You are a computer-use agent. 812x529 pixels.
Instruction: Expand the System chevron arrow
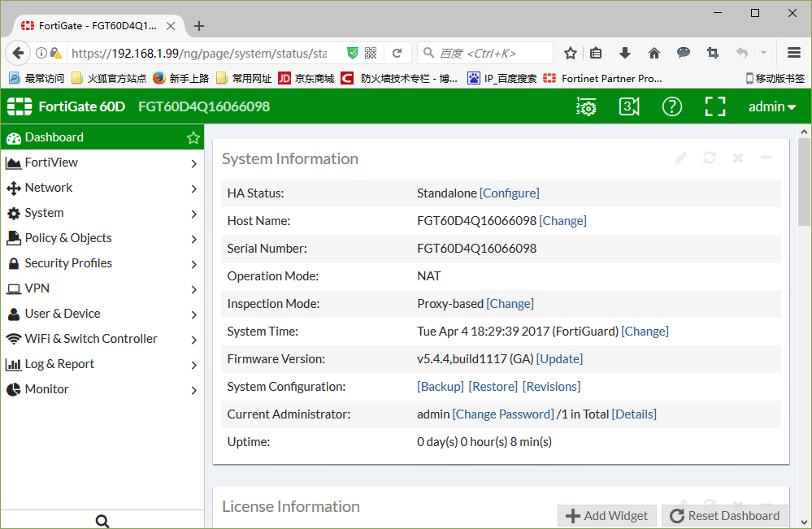coord(193,214)
